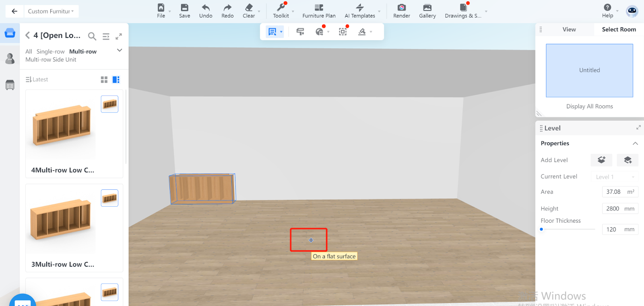Edit the Height value field
Screen dimensions: 644x306
click(620, 209)
